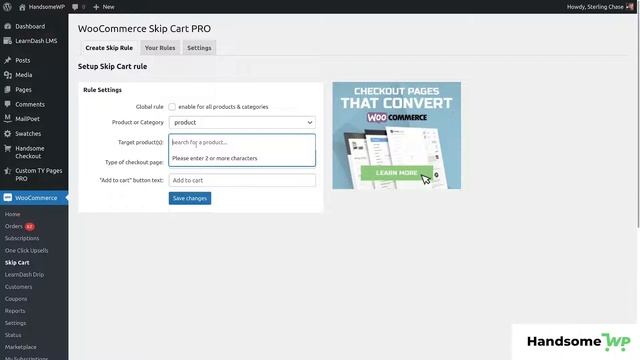The height and width of the screenshot is (360, 640).
Task: Click the page vertical scrollbar
Action: click(638, 121)
